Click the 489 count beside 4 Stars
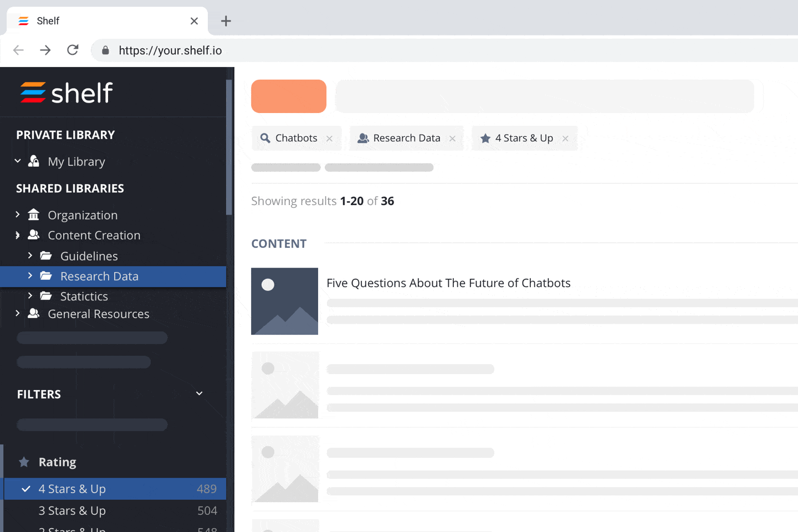The height and width of the screenshot is (532, 798). [x=207, y=489]
